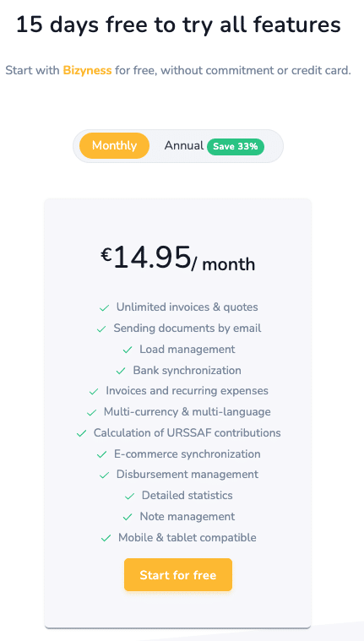Image resolution: width=364 pixels, height=641 pixels.
Task: Click checkmark beside Sending documents by email
Action: (101, 329)
